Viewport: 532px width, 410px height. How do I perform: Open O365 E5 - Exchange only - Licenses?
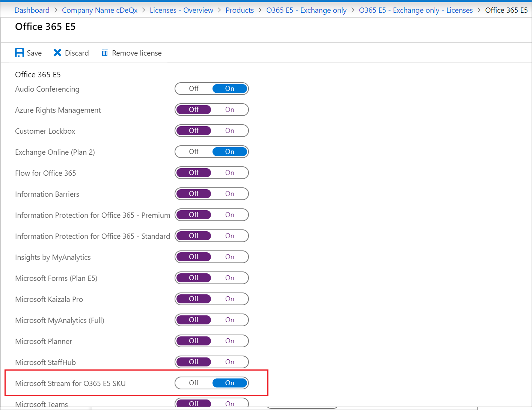point(415,10)
